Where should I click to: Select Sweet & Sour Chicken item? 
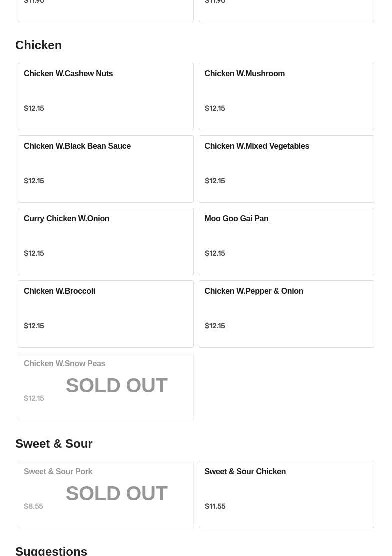(x=286, y=494)
